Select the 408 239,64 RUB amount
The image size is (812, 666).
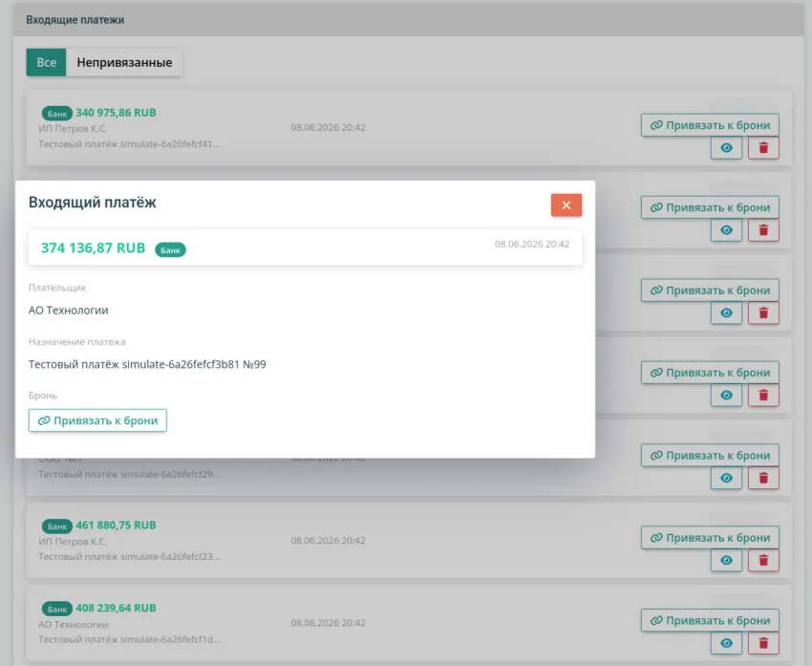pyautogui.click(x=116, y=608)
